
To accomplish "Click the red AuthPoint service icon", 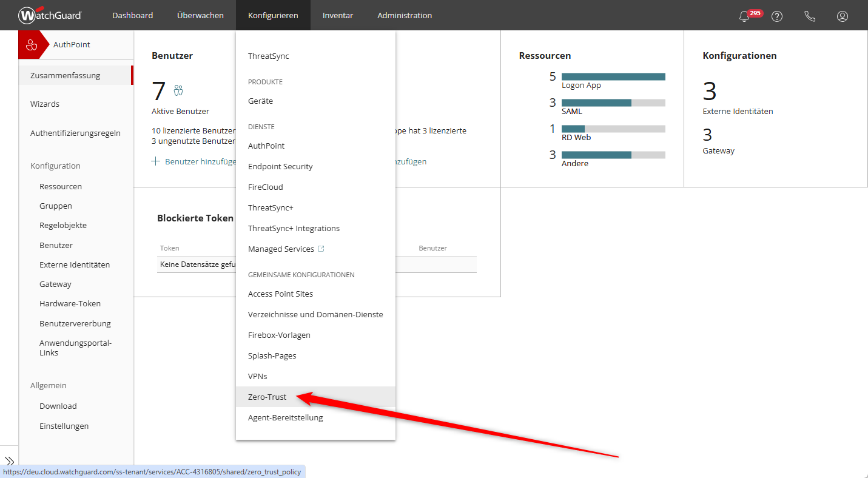I will coord(32,45).
